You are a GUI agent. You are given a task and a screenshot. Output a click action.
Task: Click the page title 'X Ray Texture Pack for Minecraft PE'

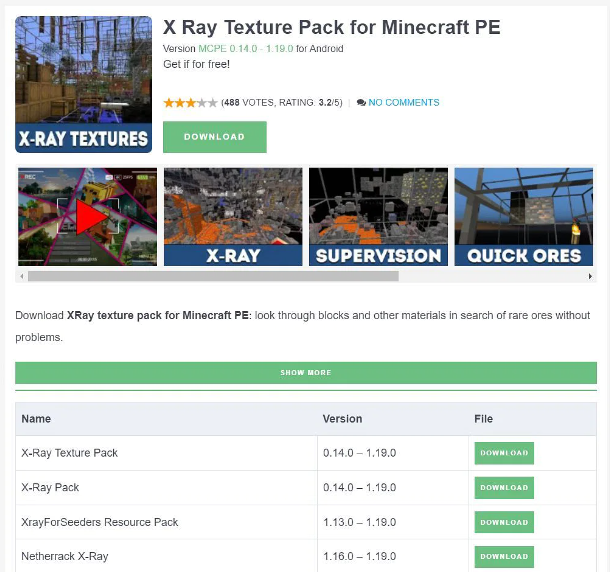331,28
